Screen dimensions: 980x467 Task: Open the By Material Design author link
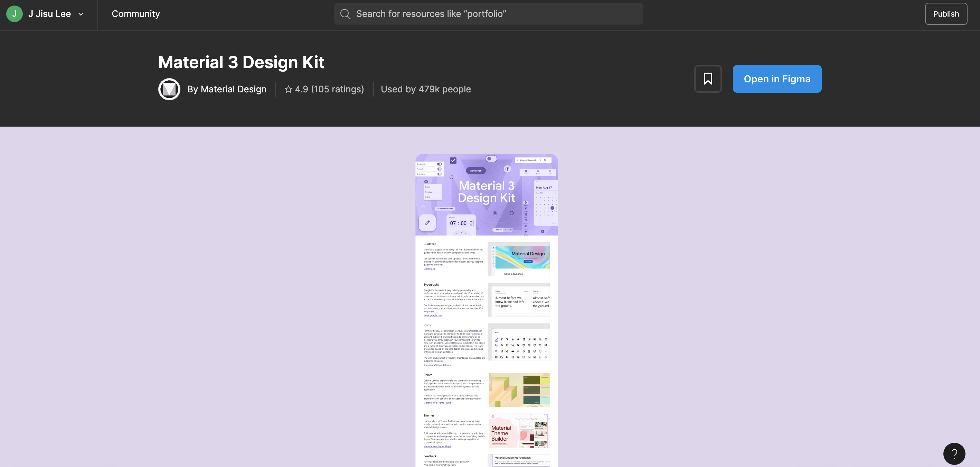coord(227,89)
